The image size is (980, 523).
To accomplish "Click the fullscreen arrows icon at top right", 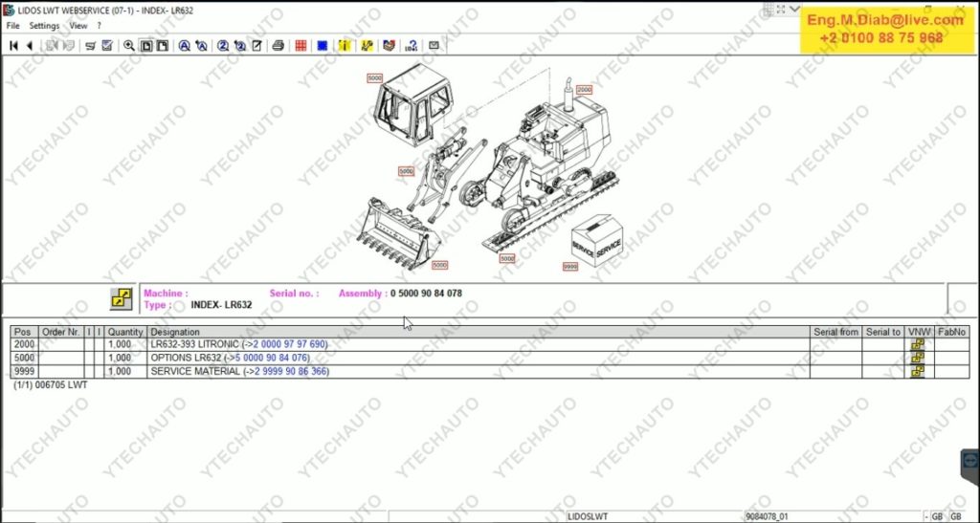I will [781, 9].
